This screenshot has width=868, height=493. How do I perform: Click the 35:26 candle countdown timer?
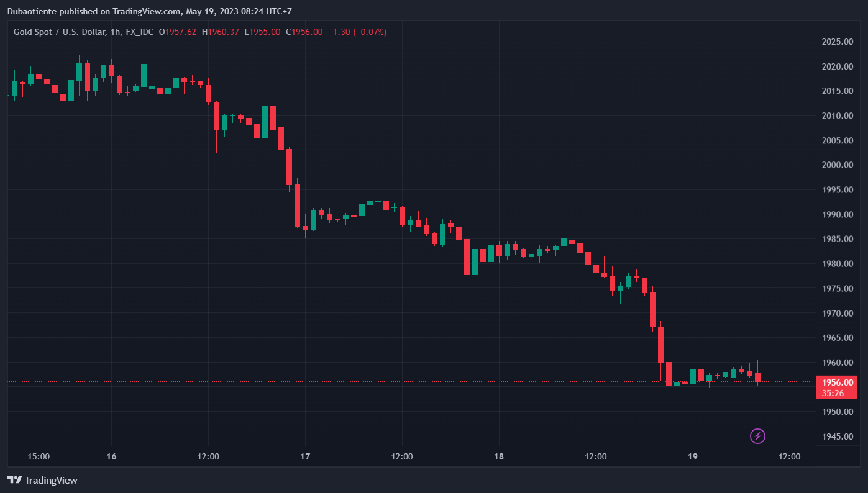(833, 393)
